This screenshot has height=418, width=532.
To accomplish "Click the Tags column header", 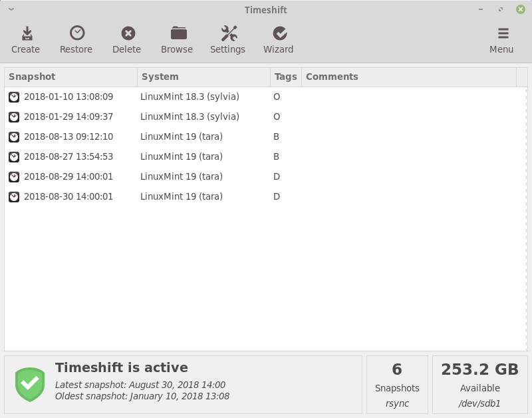I will pyautogui.click(x=286, y=77).
